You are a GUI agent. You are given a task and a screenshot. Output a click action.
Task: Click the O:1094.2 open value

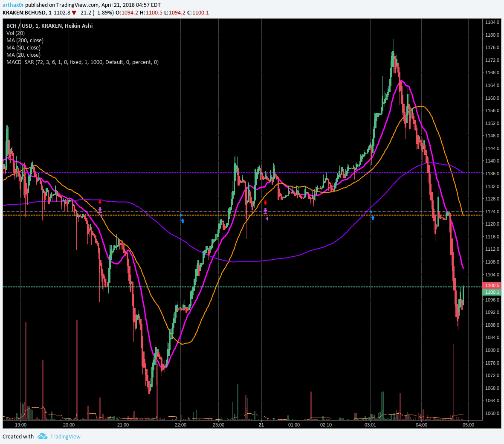(x=127, y=12)
